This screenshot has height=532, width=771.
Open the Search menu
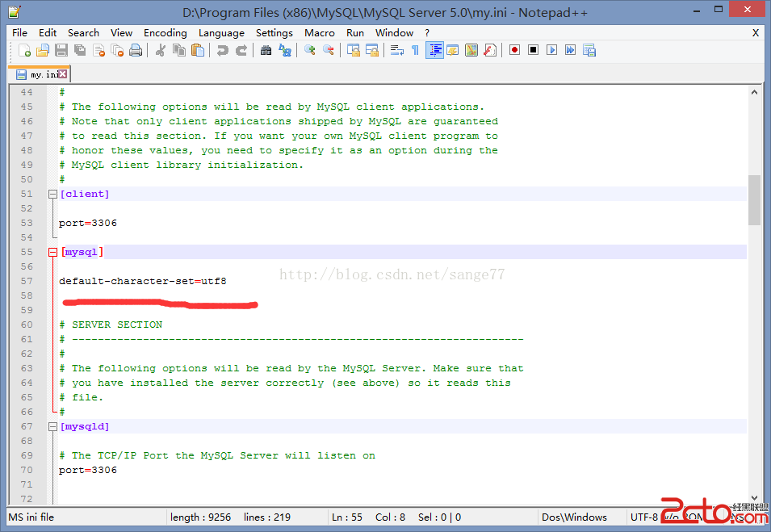(84, 33)
